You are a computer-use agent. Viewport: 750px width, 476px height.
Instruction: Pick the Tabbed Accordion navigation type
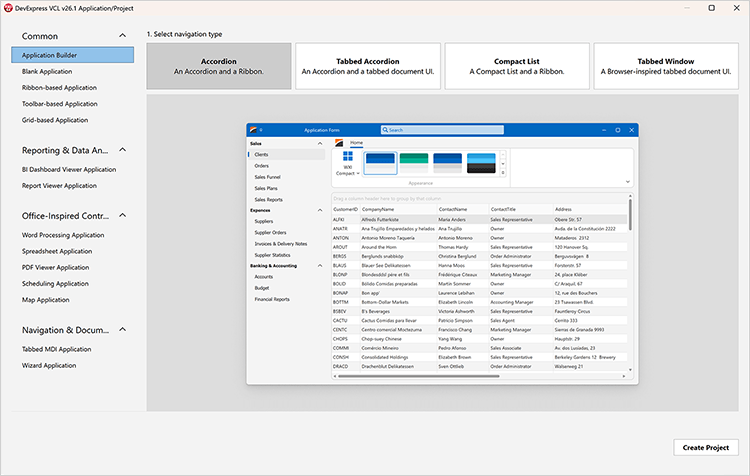click(x=368, y=66)
